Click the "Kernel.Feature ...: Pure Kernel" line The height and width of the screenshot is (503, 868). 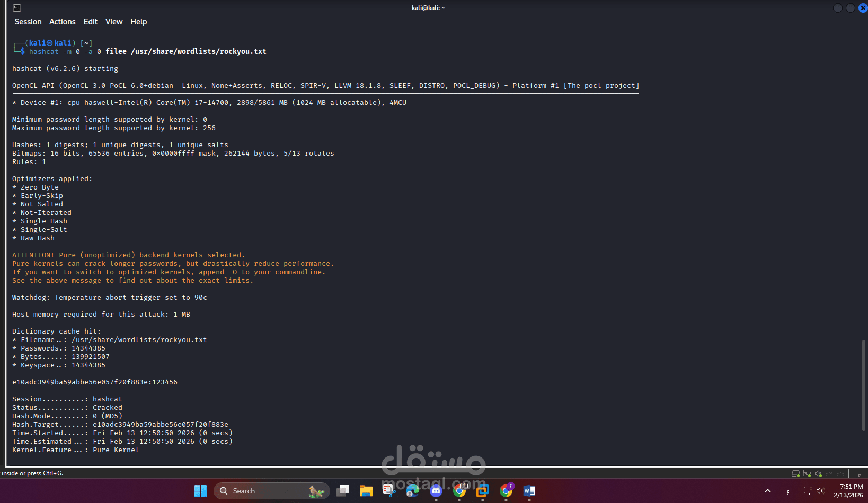coord(76,450)
